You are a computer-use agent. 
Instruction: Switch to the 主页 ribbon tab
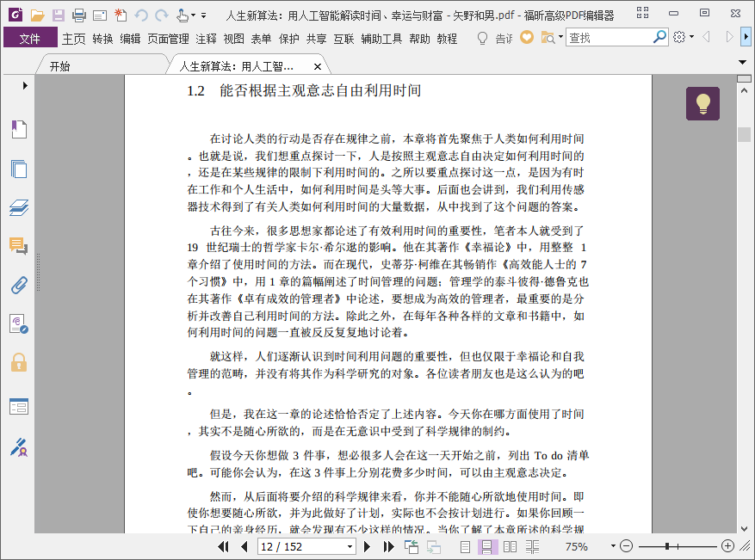(74, 39)
